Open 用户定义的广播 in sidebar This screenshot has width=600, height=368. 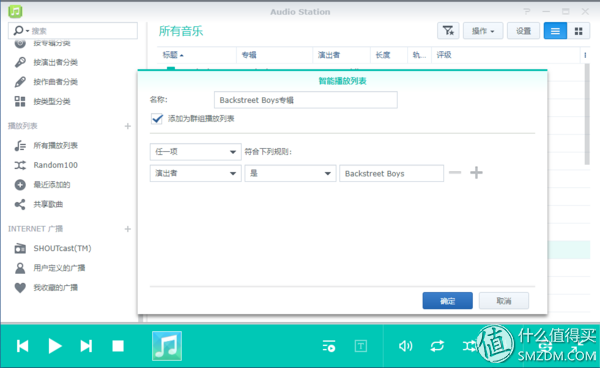[59, 268]
